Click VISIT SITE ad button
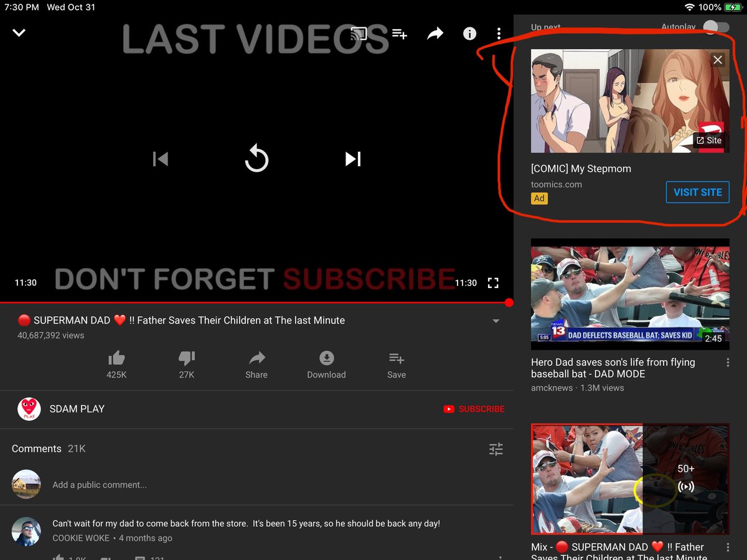Image resolution: width=747 pixels, height=560 pixels. click(697, 192)
